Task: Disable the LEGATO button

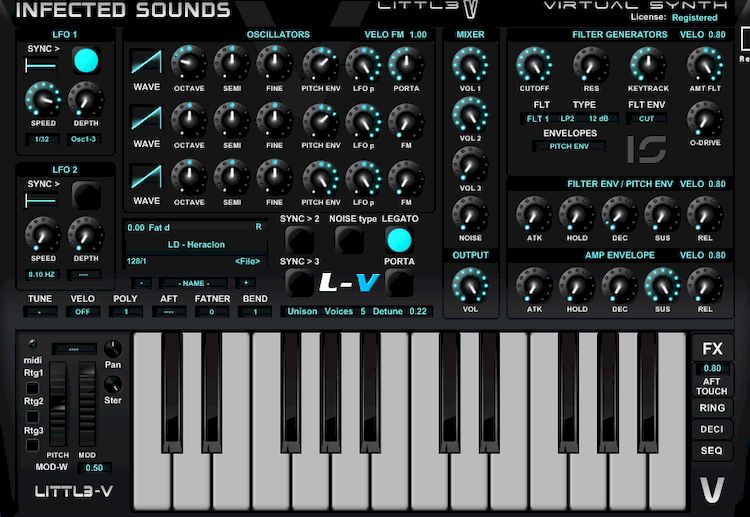Action: pos(399,240)
